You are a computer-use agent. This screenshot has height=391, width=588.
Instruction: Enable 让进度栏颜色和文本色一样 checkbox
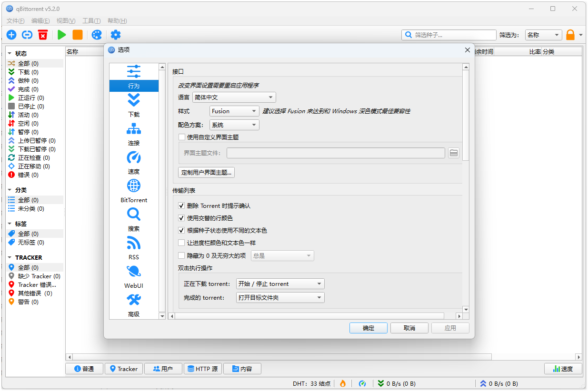pyautogui.click(x=181, y=243)
